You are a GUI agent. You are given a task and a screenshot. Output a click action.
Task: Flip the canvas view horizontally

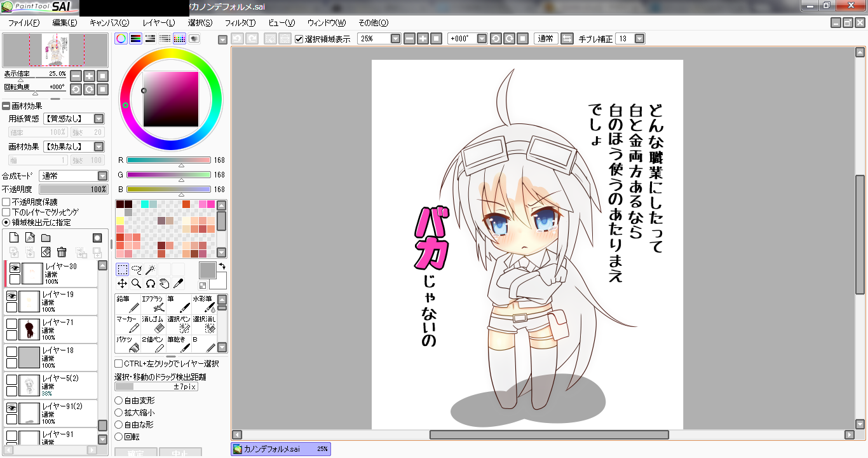(x=567, y=39)
